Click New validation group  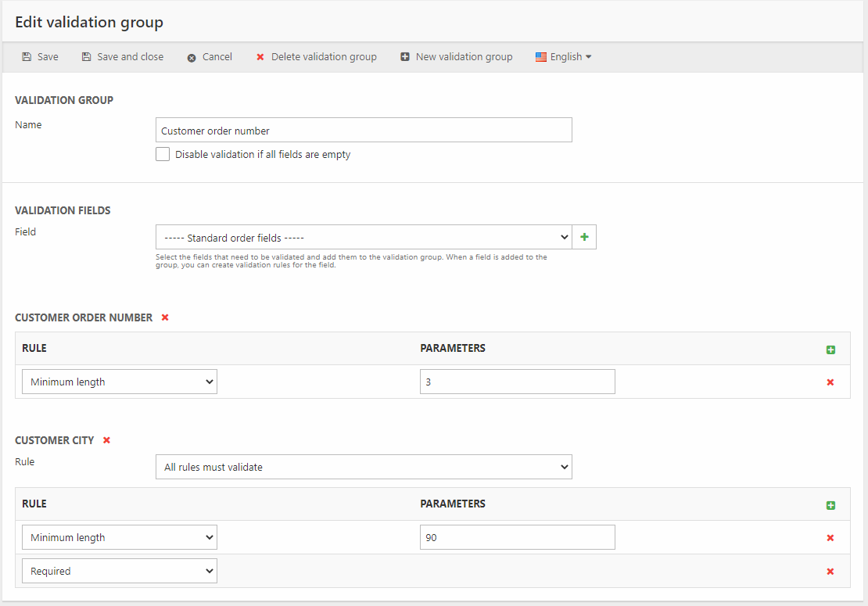coord(457,57)
